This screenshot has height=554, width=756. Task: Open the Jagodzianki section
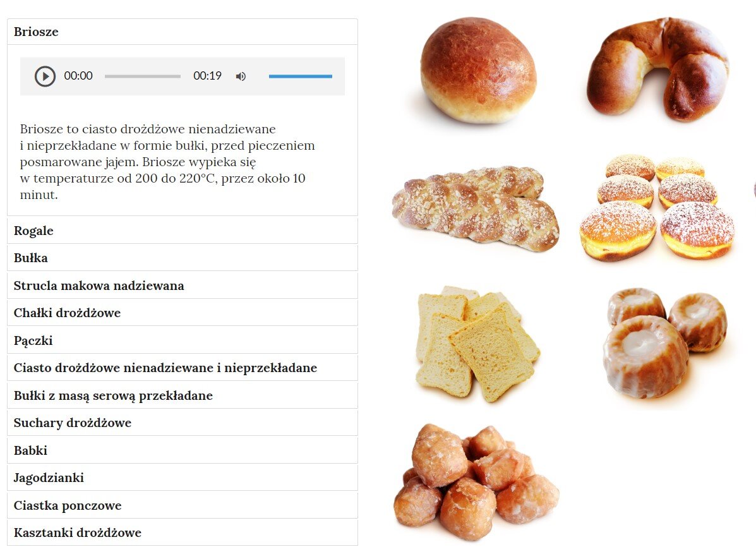(183, 478)
